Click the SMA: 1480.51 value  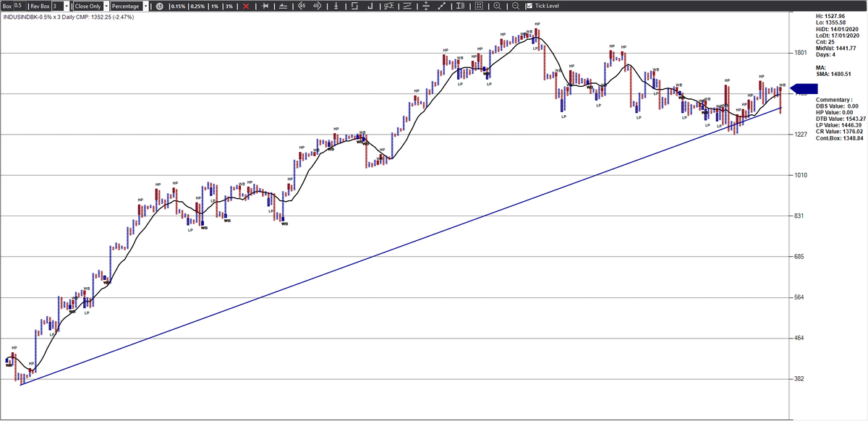[x=833, y=74]
